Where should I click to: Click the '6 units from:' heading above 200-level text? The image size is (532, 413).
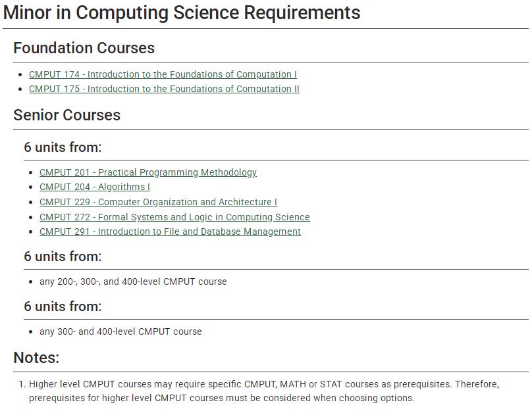(63, 256)
